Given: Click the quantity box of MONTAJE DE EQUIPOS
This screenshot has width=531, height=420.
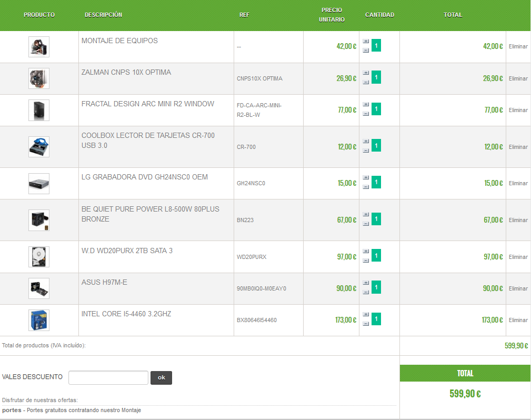Looking at the screenshot, I should click(376, 45).
